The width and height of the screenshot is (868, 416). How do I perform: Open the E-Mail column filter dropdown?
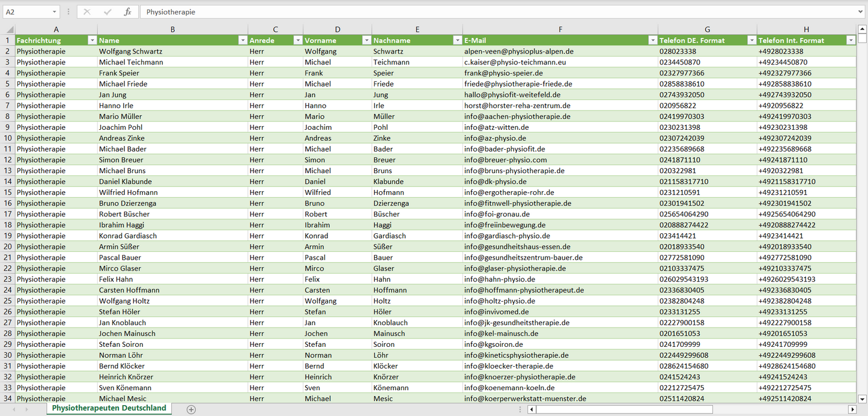click(652, 40)
